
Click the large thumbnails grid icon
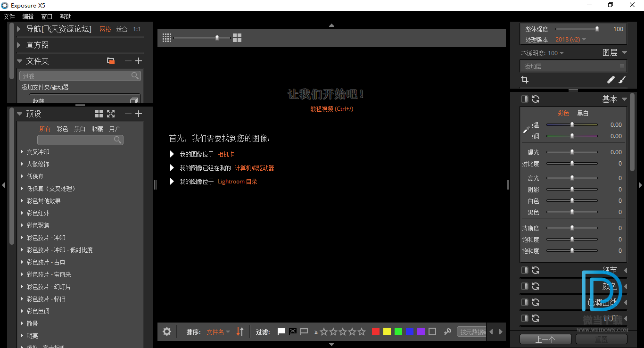(237, 38)
